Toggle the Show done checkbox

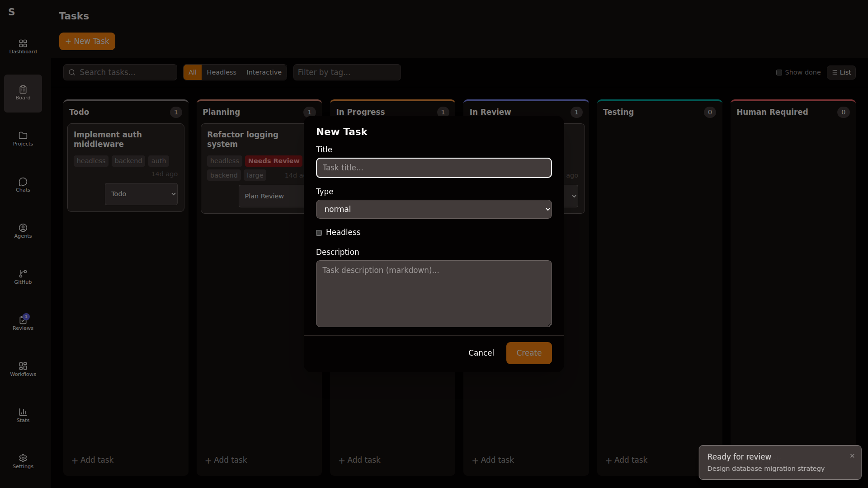(779, 72)
